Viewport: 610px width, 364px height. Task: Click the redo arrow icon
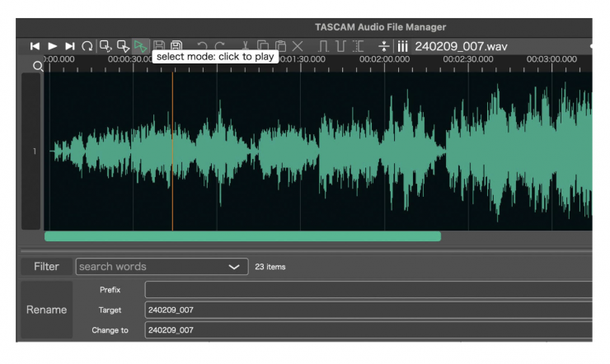coord(220,47)
